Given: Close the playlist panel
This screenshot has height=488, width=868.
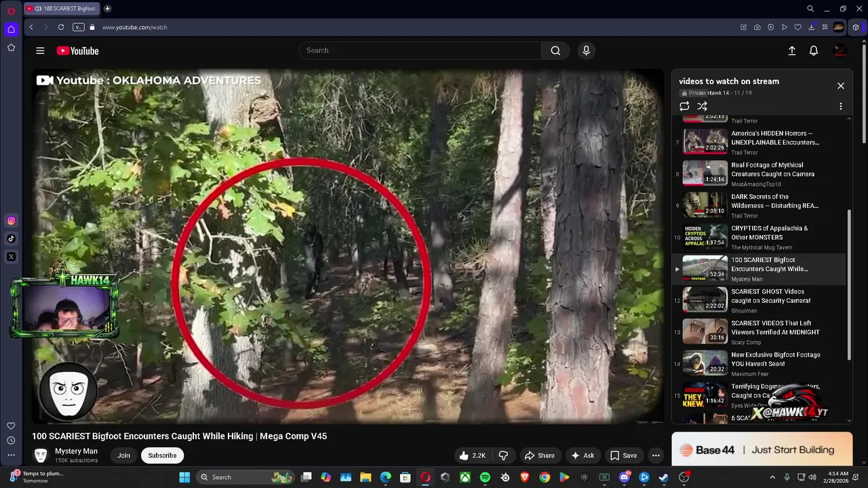Looking at the screenshot, I should pyautogui.click(x=841, y=86).
